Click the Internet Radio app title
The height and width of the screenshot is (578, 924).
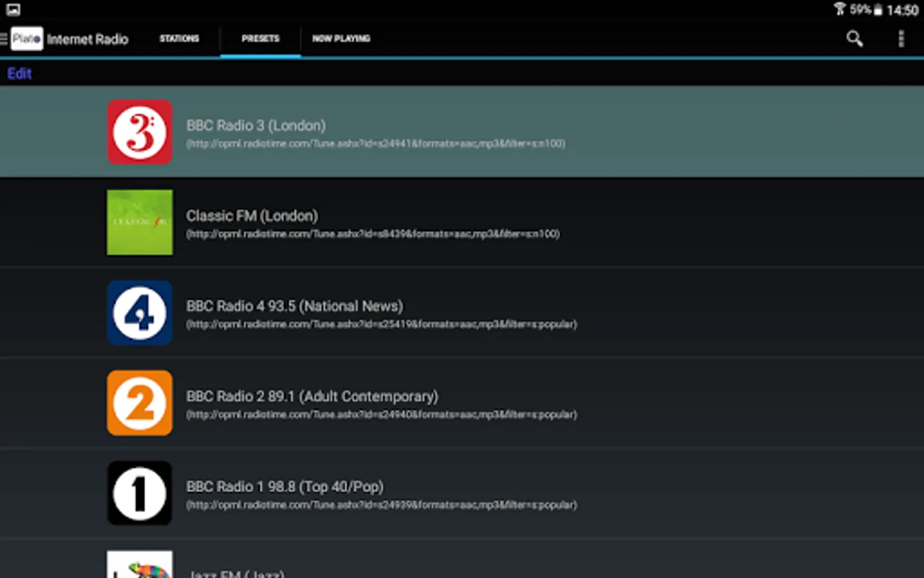[88, 39]
